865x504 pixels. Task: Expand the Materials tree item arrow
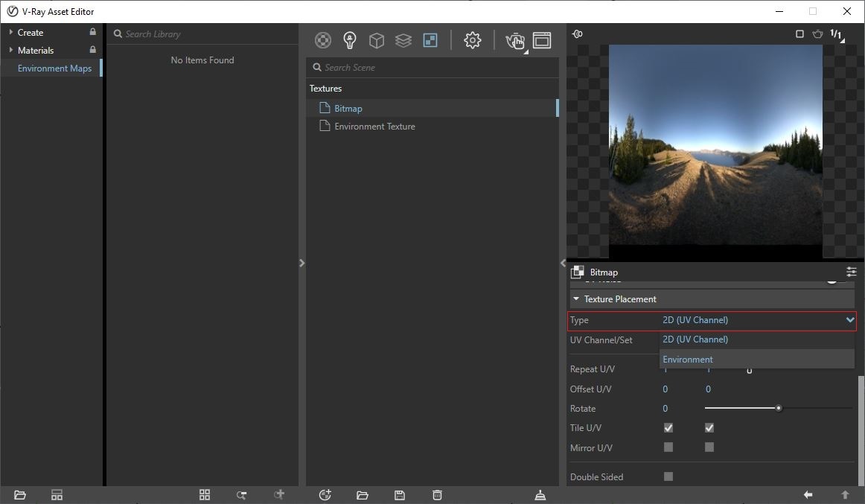click(10, 50)
